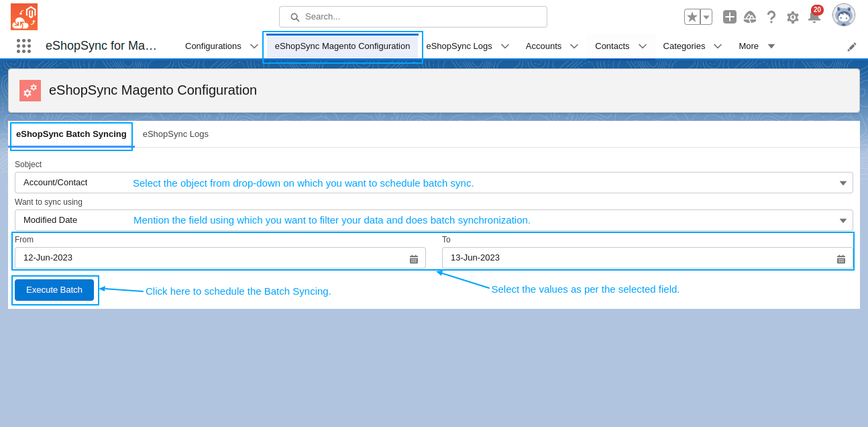Click the eShopSync for Ma… app name
Image resolution: width=868 pixels, height=427 pixels.
pyautogui.click(x=101, y=46)
